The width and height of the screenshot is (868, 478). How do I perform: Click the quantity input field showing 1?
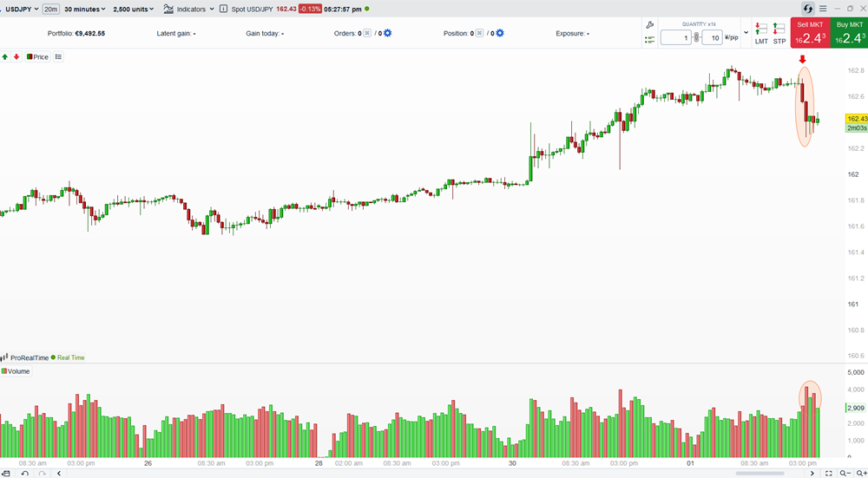point(676,37)
